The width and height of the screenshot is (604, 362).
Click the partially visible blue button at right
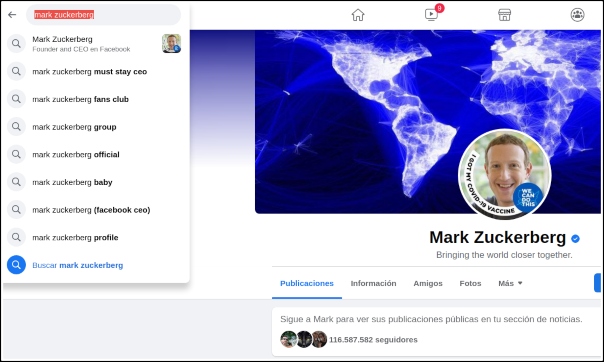(x=597, y=283)
